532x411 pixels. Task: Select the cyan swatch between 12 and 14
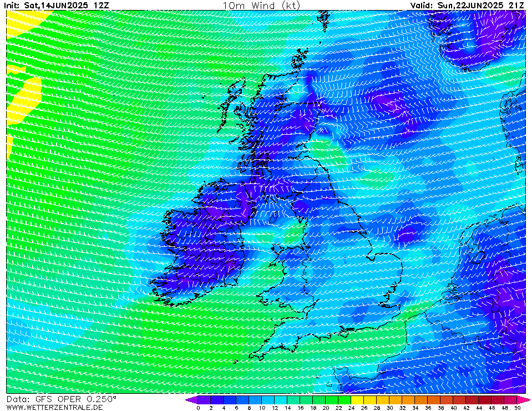coord(281,400)
